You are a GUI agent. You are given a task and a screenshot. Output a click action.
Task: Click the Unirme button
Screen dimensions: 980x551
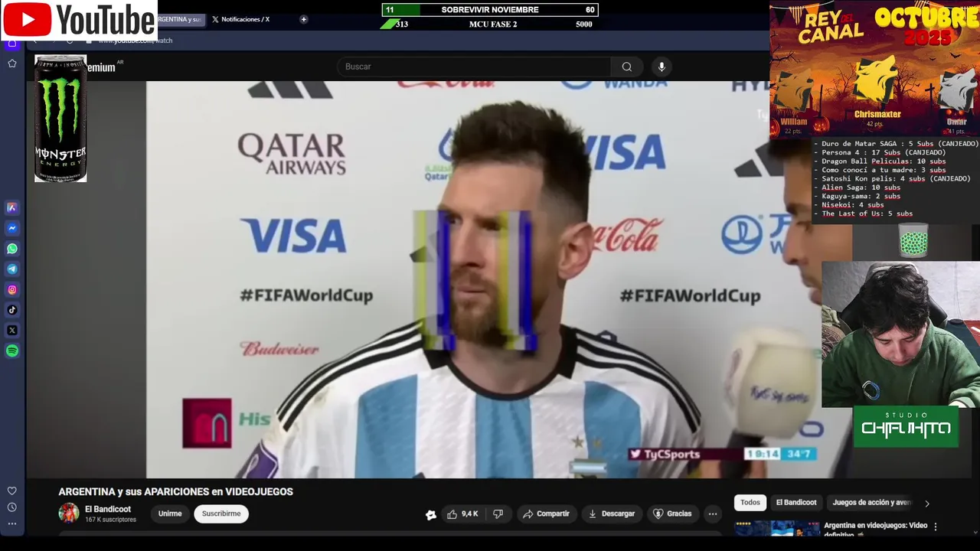[170, 514]
